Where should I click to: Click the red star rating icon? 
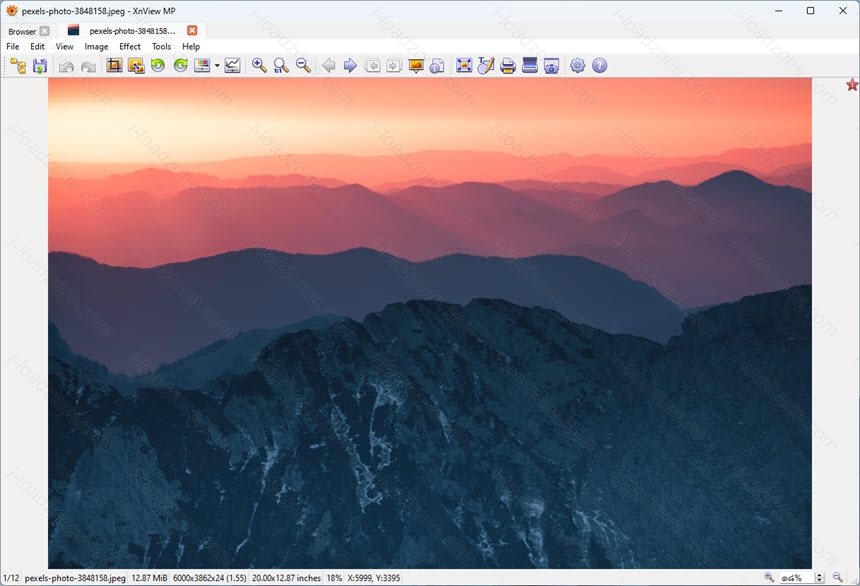(852, 84)
